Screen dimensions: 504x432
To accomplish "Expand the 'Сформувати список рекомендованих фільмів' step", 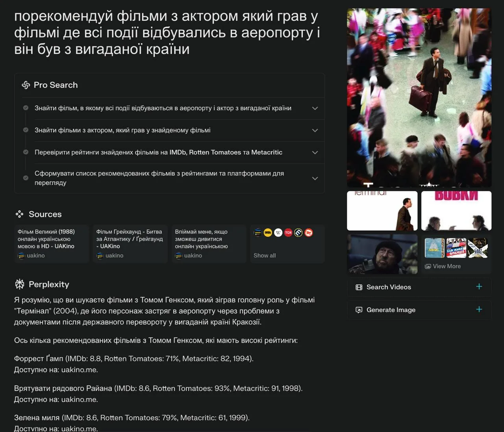I will (x=315, y=178).
